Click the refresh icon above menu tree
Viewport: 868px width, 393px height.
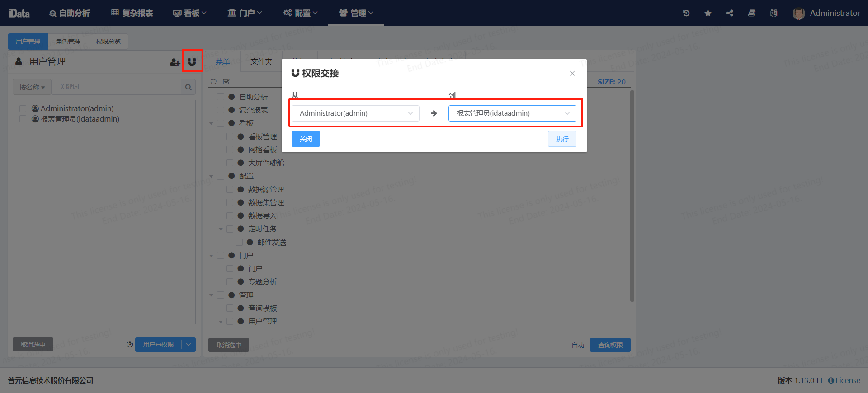tap(213, 82)
